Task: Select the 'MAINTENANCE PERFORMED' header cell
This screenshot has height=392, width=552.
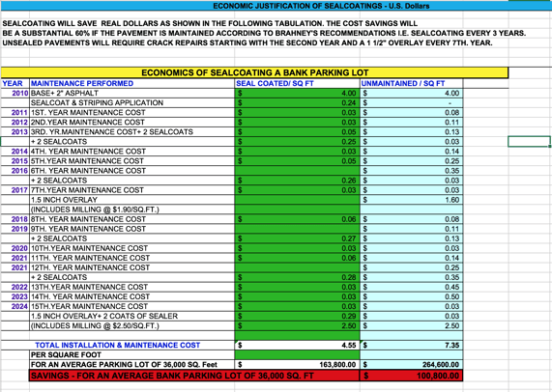Action: pyautogui.click(x=132, y=83)
